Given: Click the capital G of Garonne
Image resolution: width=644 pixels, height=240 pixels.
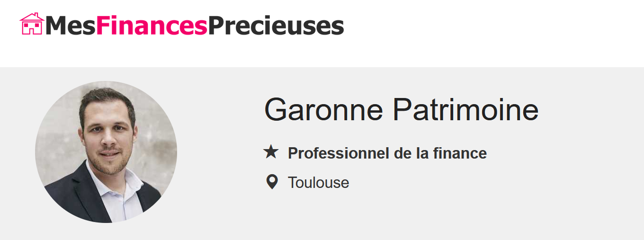Looking at the screenshot, I should click(x=276, y=109).
